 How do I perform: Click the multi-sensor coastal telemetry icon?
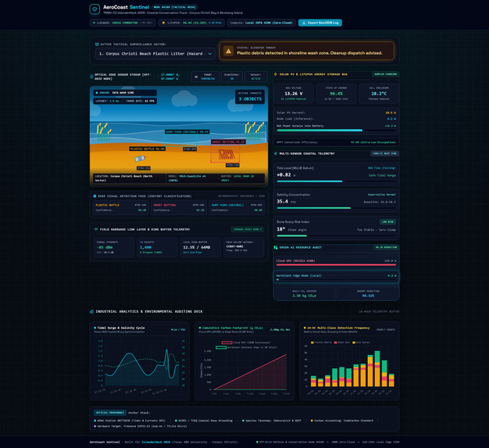point(276,153)
